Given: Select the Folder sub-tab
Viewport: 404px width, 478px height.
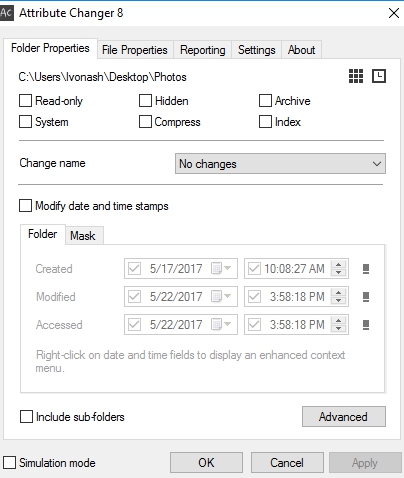Looking at the screenshot, I should tap(43, 234).
